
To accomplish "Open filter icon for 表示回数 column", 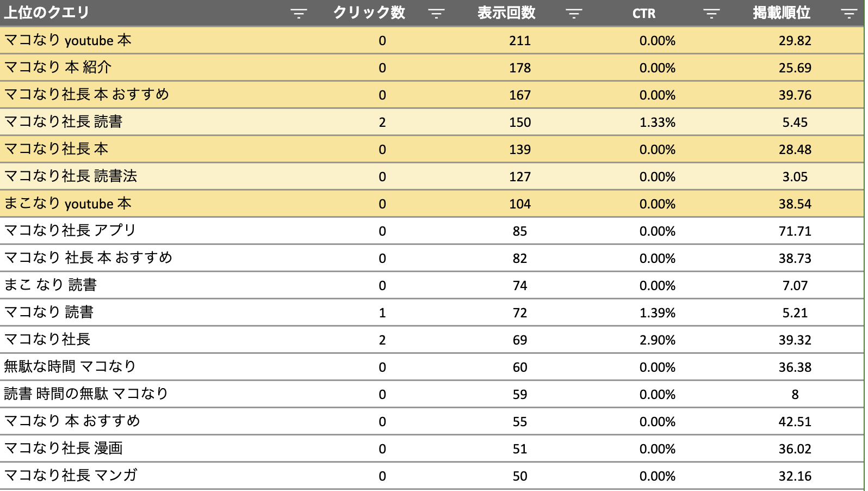I will tap(574, 14).
